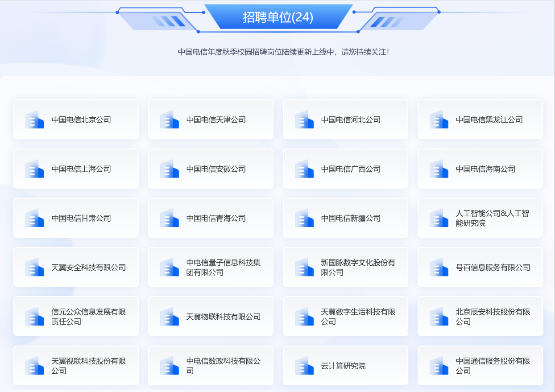Click the building icon beside 号百信息服务有限公司
The width and height of the screenshot is (555, 392).
tap(439, 267)
